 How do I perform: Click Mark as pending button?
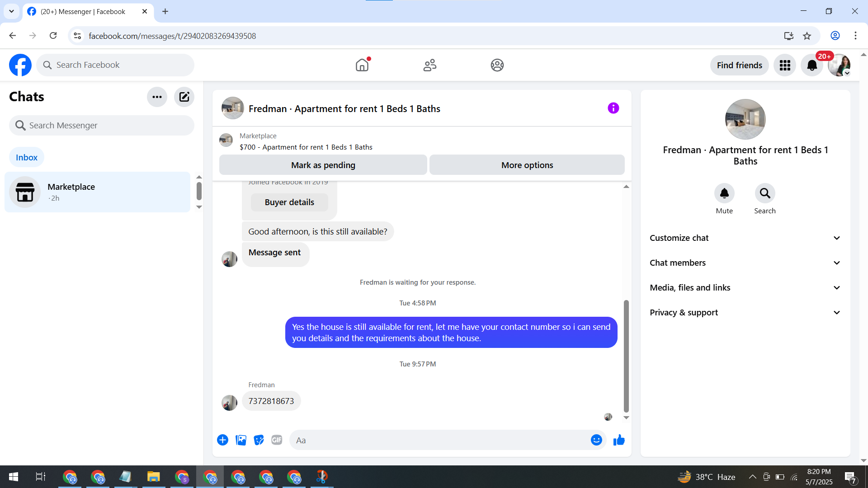[x=323, y=165]
